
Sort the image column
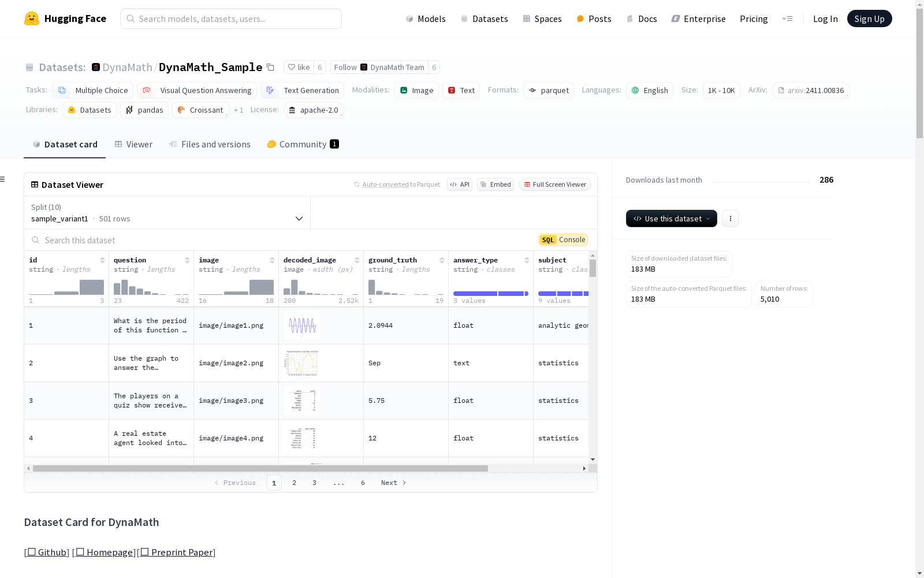(272, 260)
